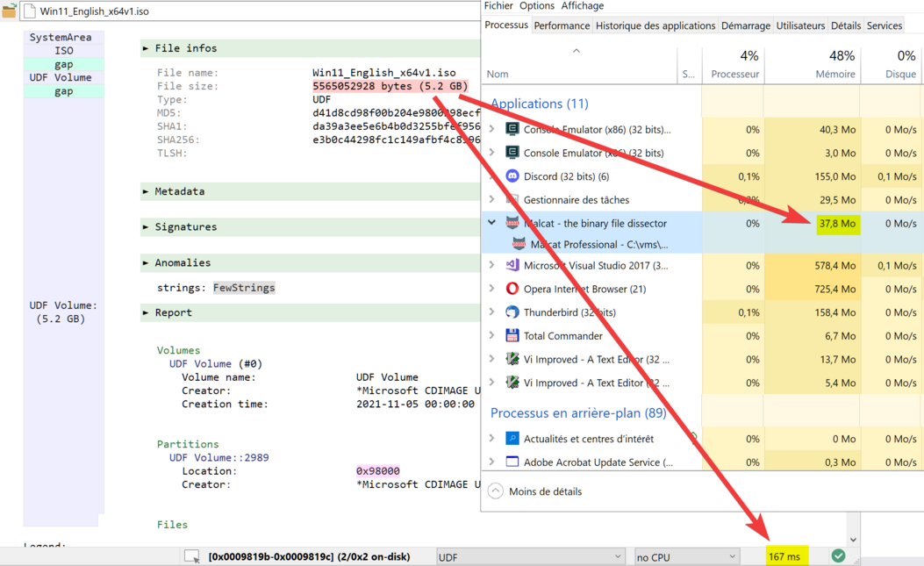The width and height of the screenshot is (924, 566).
Task: Switch to the Utilisateurs tab
Action: (x=800, y=25)
